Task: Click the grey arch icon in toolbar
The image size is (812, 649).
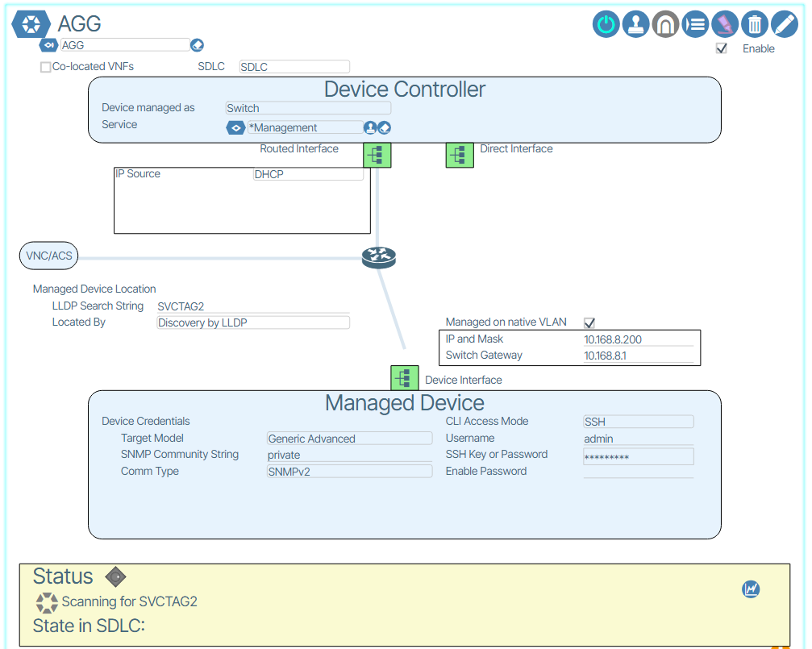Action: pos(665,24)
